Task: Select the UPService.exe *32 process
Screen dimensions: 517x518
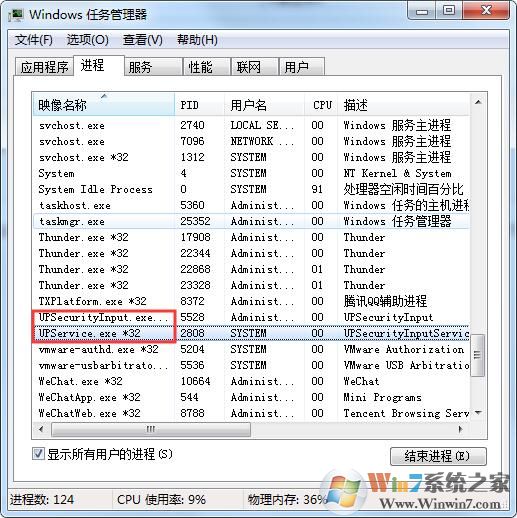Action: tap(251, 333)
